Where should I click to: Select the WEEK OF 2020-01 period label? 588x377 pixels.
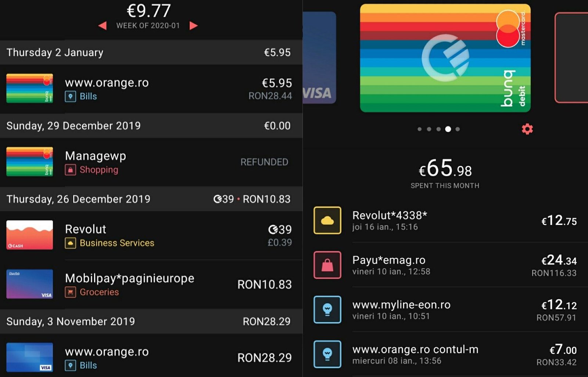148,26
